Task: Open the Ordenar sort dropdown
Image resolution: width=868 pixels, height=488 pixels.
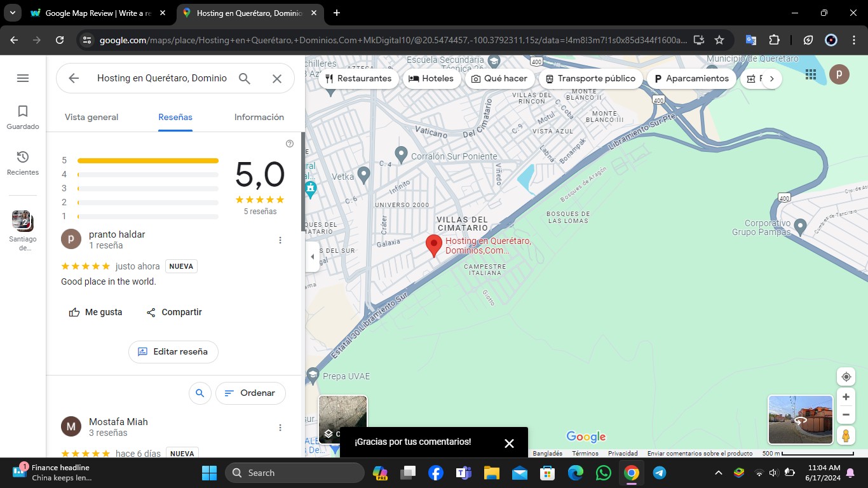Action: (x=250, y=393)
